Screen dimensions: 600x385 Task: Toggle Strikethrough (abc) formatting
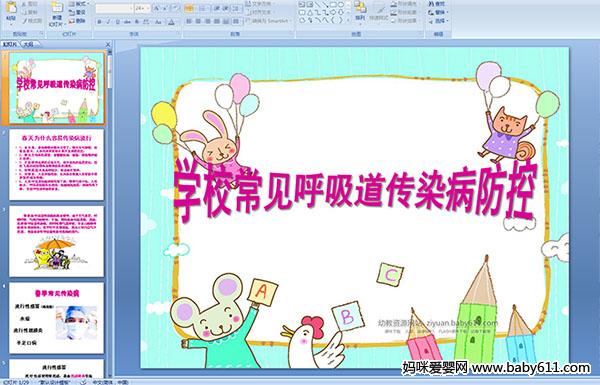click(x=127, y=22)
